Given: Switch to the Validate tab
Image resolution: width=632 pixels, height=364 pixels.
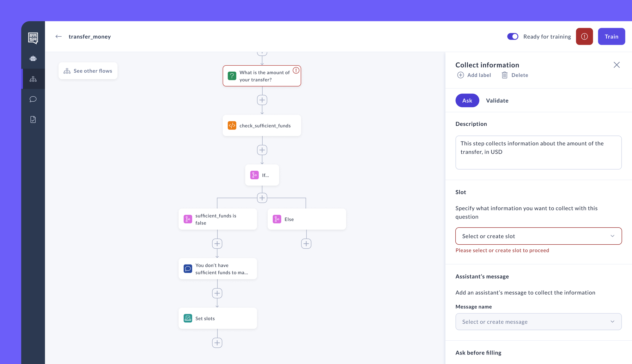Looking at the screenshot, I should click(x=497, y=101).
